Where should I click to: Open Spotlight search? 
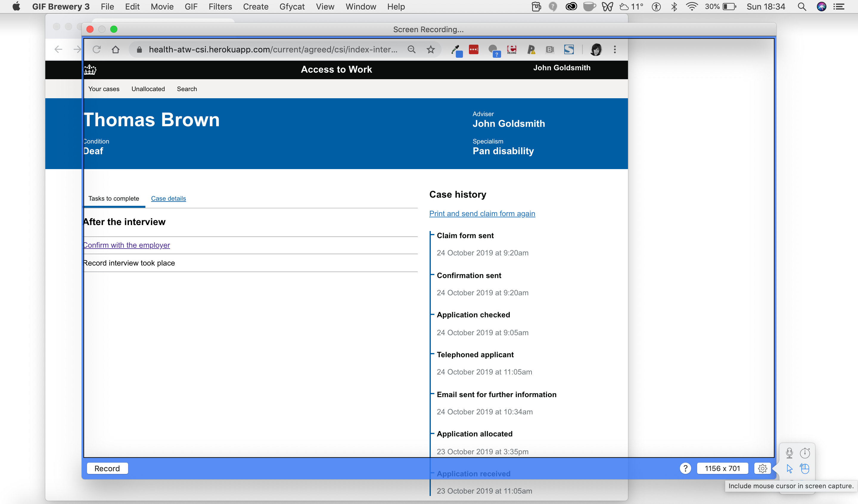(802, 7)
